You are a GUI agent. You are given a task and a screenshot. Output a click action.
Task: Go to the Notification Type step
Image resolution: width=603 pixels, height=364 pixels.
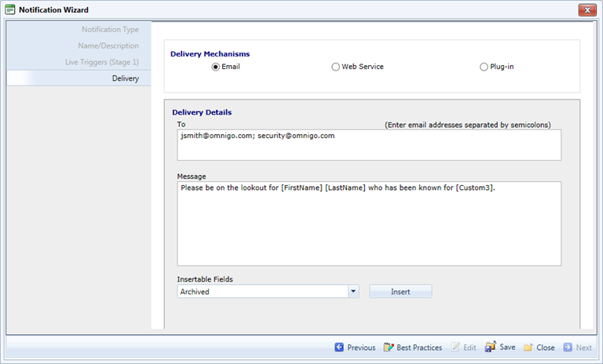tap(110, 30)
